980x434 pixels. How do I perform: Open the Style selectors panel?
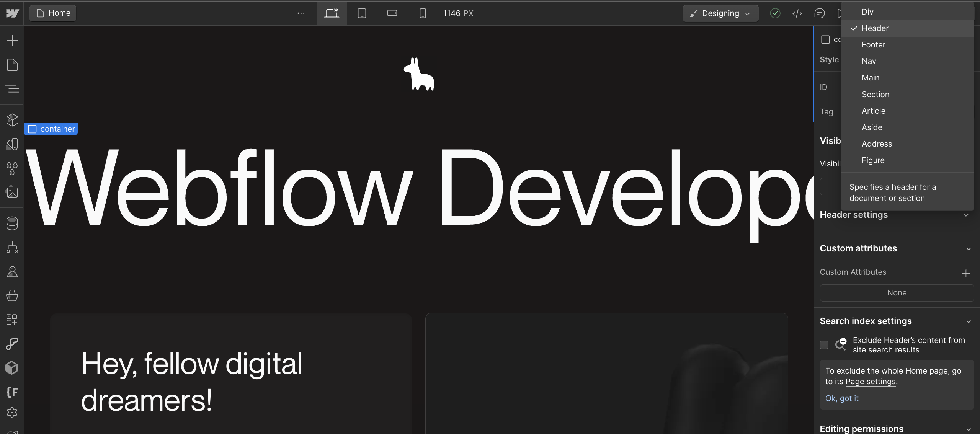coord(12,168)
